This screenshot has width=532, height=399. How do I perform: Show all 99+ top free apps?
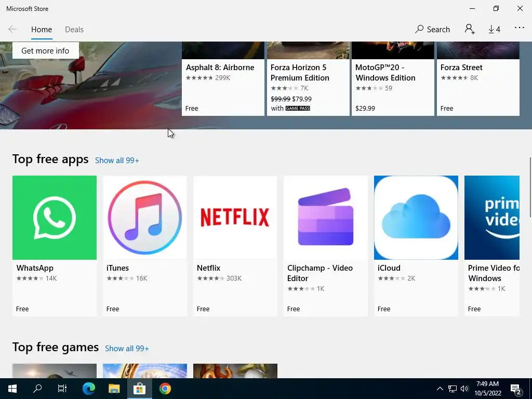(117, 161)
